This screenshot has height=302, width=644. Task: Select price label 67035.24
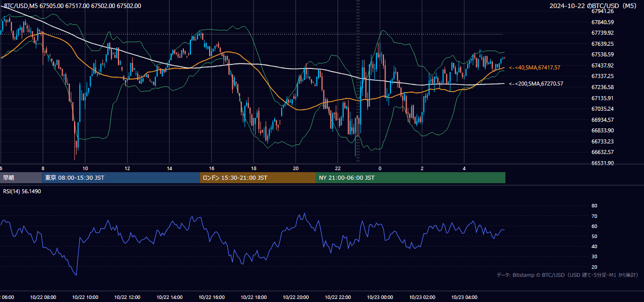[x=603, y=109]
